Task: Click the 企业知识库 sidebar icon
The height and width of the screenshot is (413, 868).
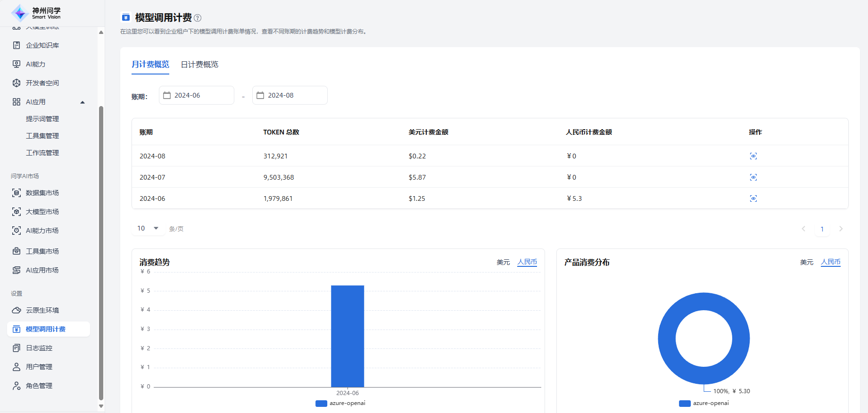Action: [17, 45]
